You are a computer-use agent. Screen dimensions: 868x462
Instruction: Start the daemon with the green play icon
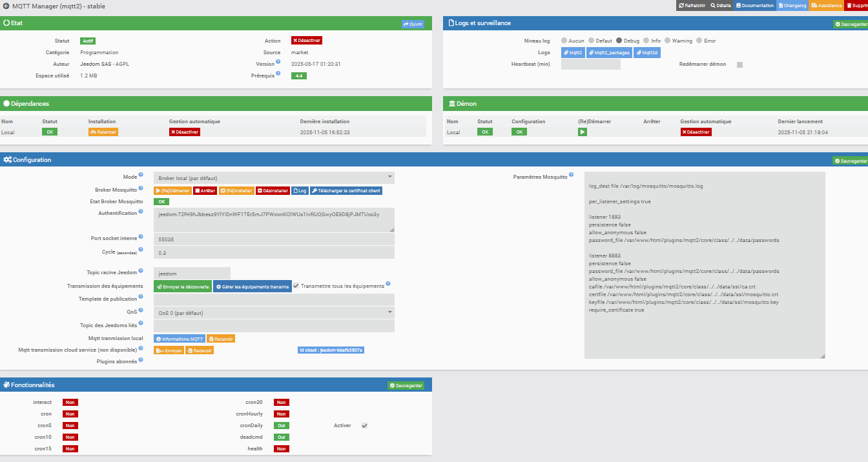(x=583, y=132)
